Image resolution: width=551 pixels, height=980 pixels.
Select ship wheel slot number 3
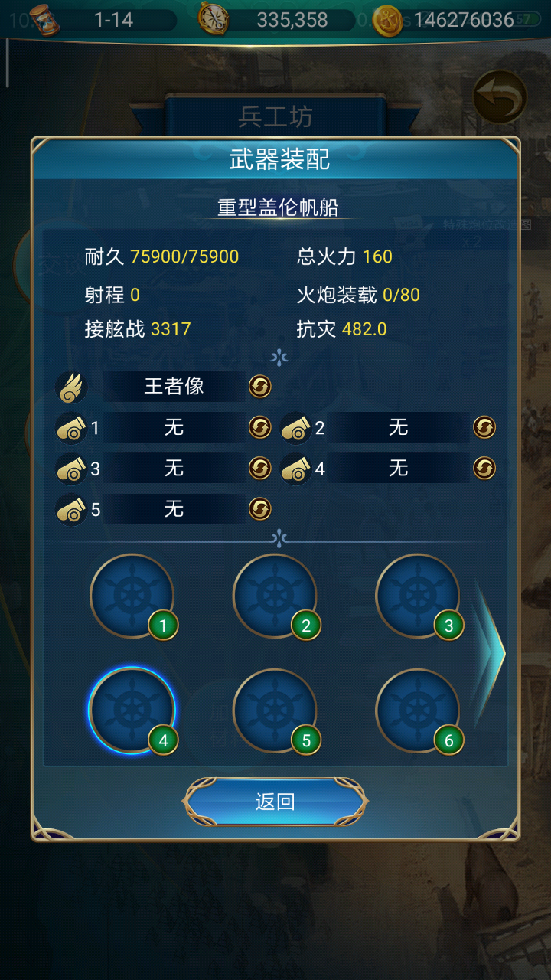418,596
